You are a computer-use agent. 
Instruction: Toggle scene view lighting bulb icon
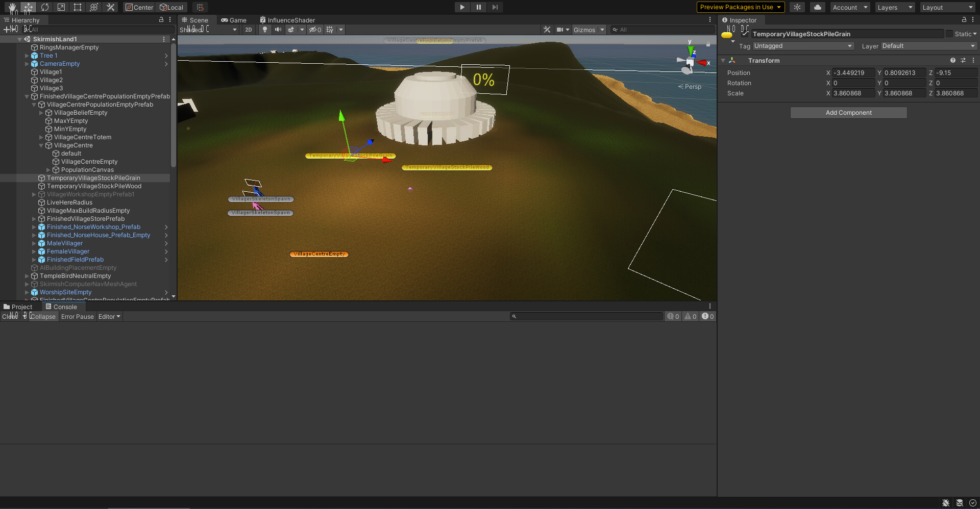[265, 30]
